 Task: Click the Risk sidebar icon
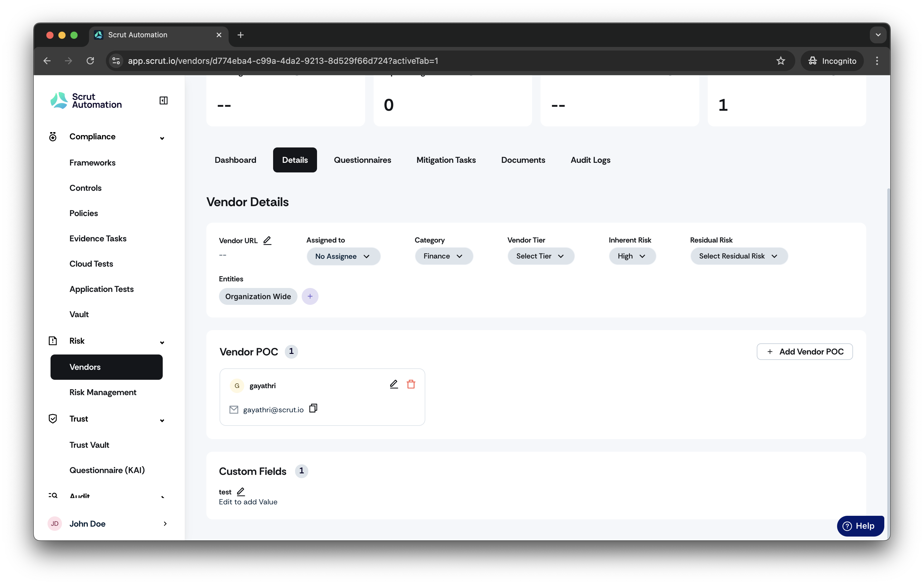[x=53, y=341]
